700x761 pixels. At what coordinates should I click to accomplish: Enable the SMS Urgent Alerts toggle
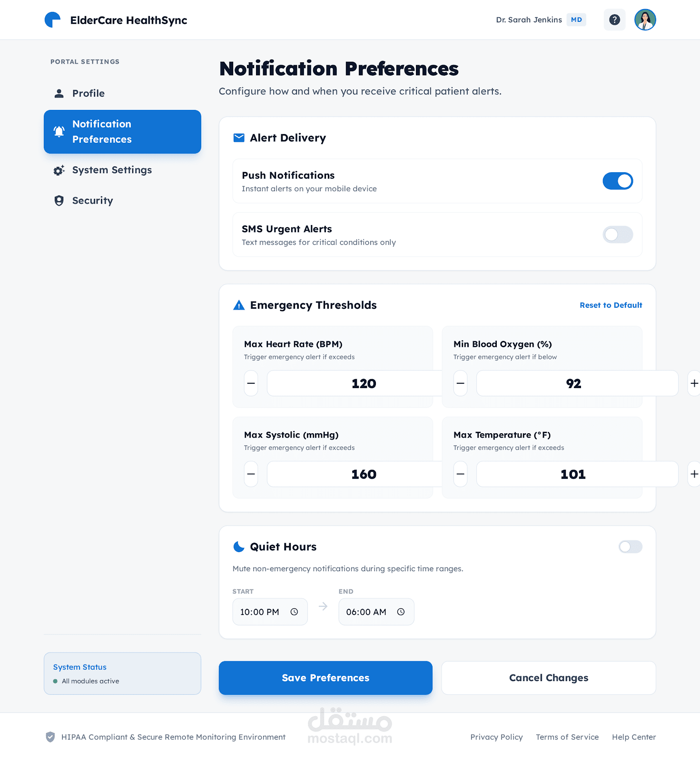[x=617, y=235]
